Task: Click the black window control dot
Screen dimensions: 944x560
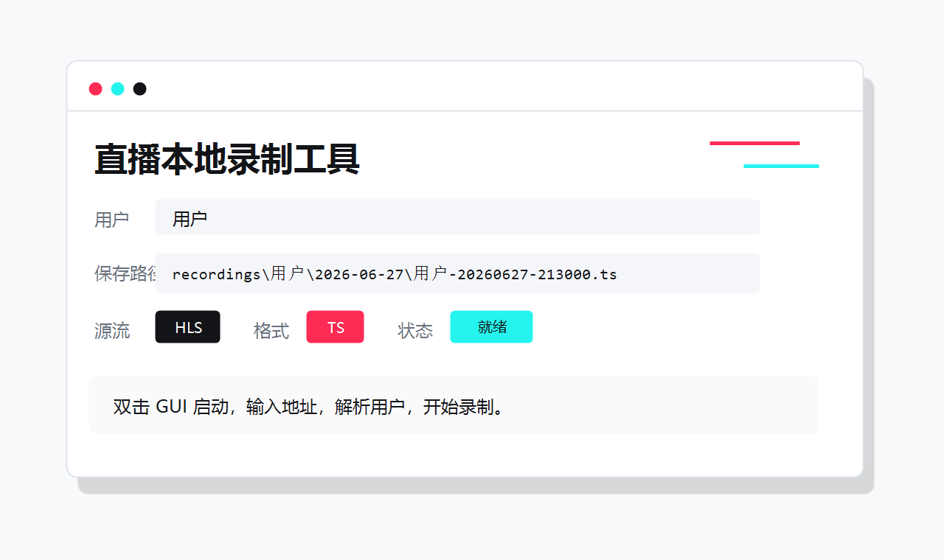Action: (x=139, y=89)
